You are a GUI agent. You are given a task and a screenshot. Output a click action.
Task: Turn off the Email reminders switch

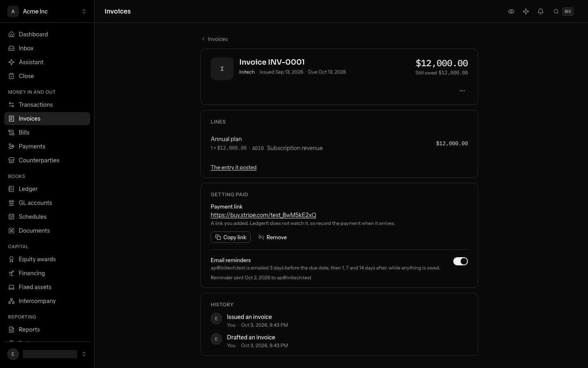point(461,261)
